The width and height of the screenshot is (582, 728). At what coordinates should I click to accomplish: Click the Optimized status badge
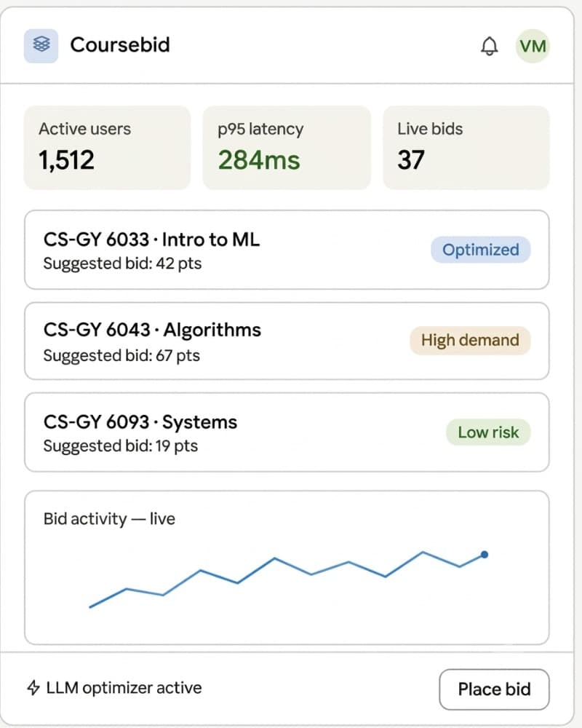tap(480, 250)
